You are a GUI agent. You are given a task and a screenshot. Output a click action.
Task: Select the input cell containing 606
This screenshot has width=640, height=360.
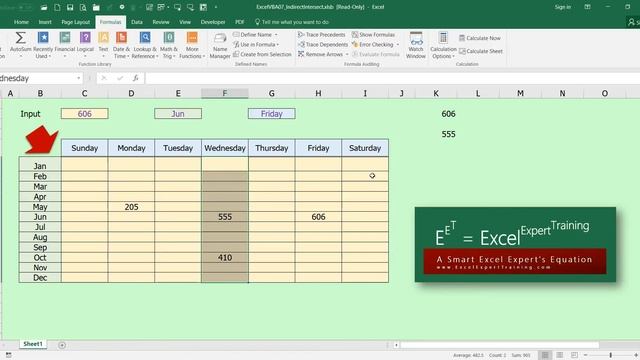tap(84, 114)
